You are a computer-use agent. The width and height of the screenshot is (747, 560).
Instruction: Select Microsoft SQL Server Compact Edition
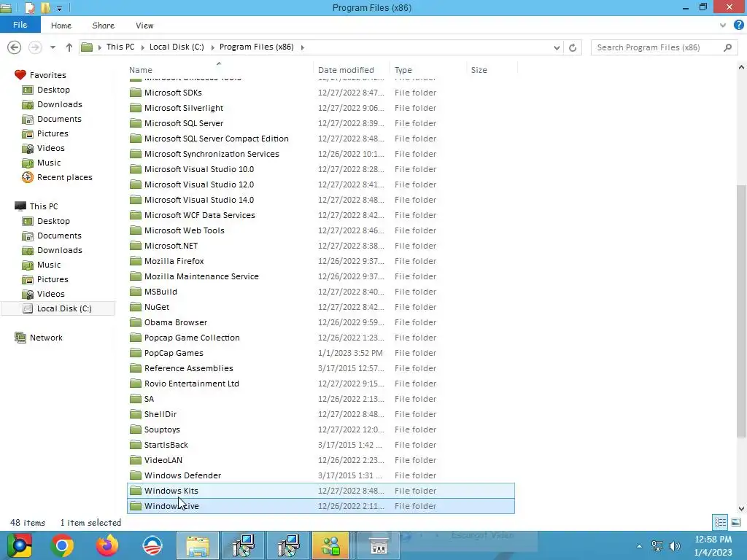321,139
